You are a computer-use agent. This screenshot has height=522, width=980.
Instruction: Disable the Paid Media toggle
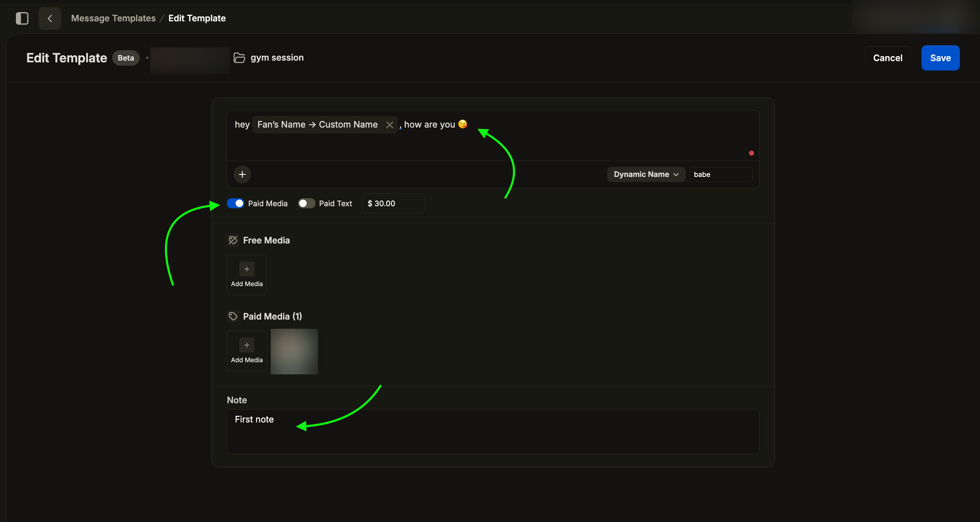pyautogui.click(x=236, y=203)
